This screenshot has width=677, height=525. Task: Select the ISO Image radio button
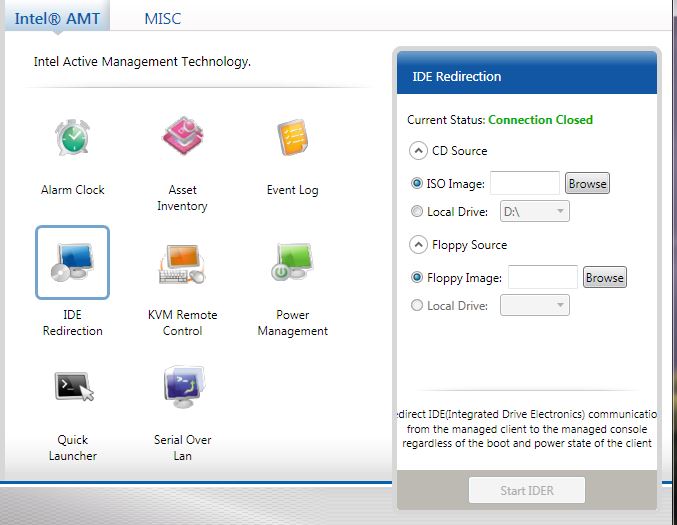417,183
